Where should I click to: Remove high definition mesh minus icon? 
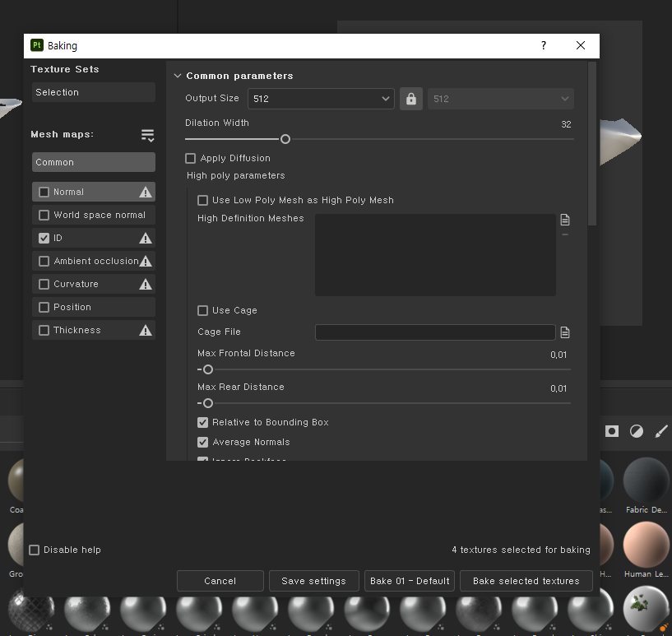coord(565,234)
